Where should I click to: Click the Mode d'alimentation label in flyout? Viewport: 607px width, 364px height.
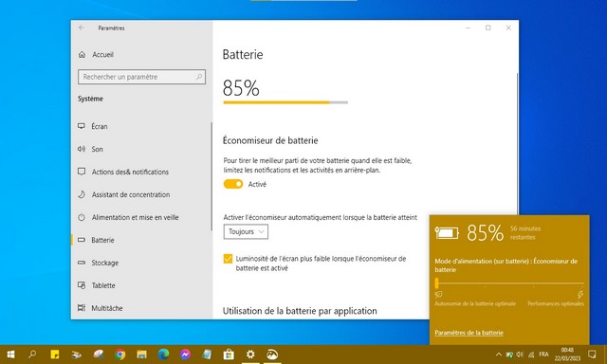[506, 265]
